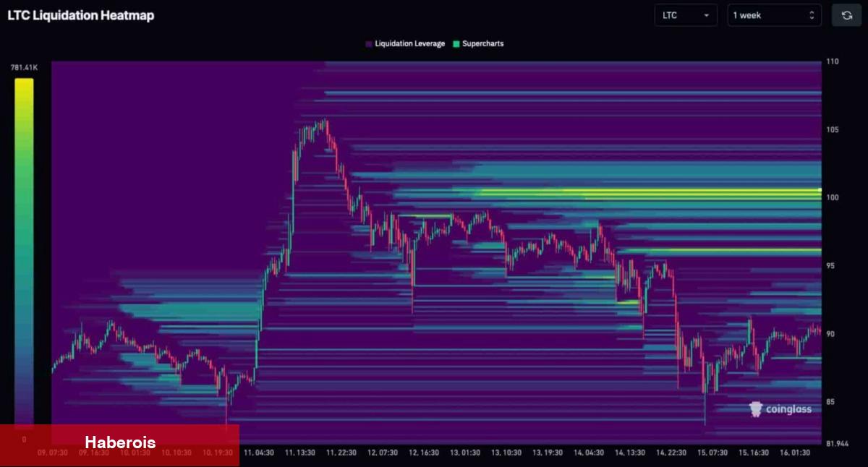Click time axis label 13, 19:30
868x467 pixels.
(x=548, y=453)
